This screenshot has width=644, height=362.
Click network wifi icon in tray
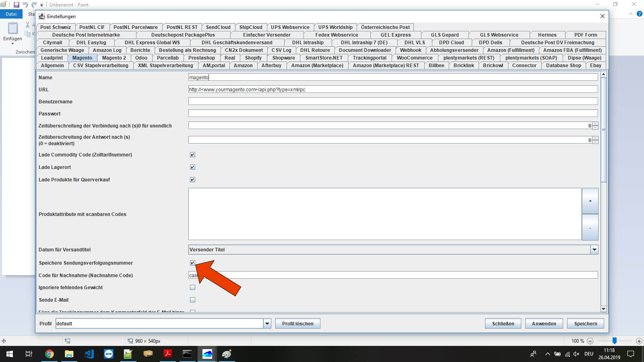pos(567,354)
